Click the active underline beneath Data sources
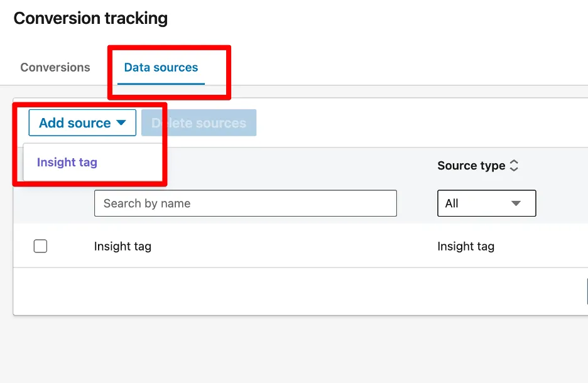Viewport: 588px width, 383px height. (161, 84)
